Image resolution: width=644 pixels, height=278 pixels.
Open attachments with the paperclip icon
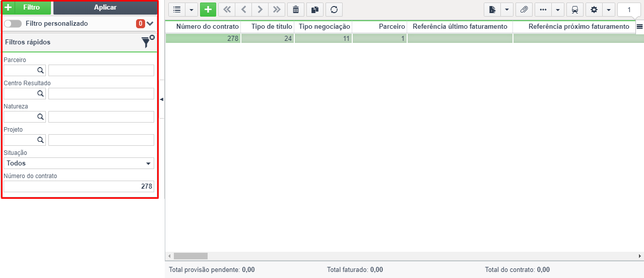[524, 10]
